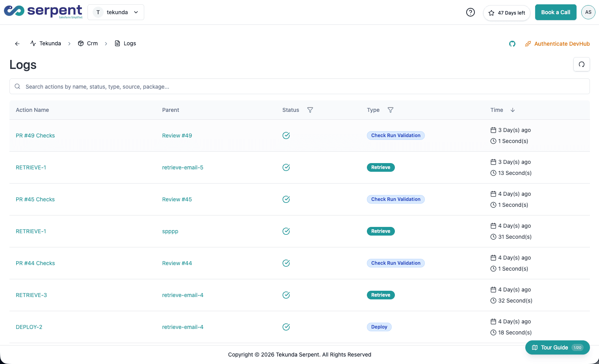Screen dimensions: 599x364
Task: Toggle the Time column sort arrow
Action: click(x=513, y=110)
